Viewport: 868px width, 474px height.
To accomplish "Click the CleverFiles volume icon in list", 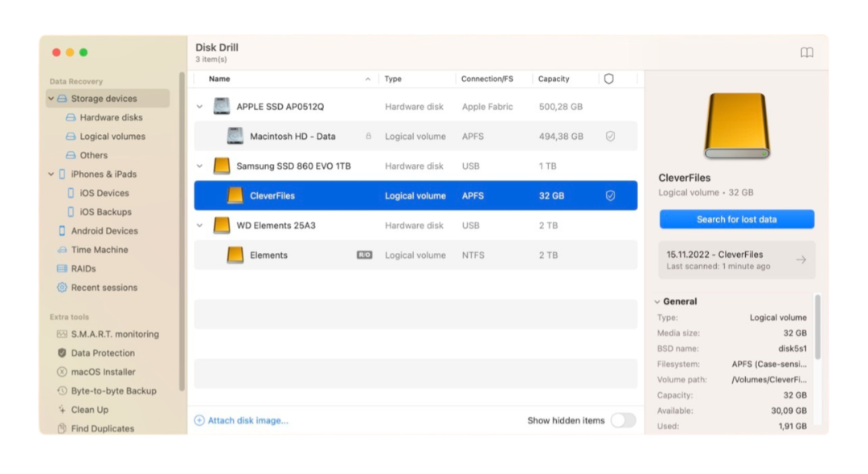I will pos(235,196).
